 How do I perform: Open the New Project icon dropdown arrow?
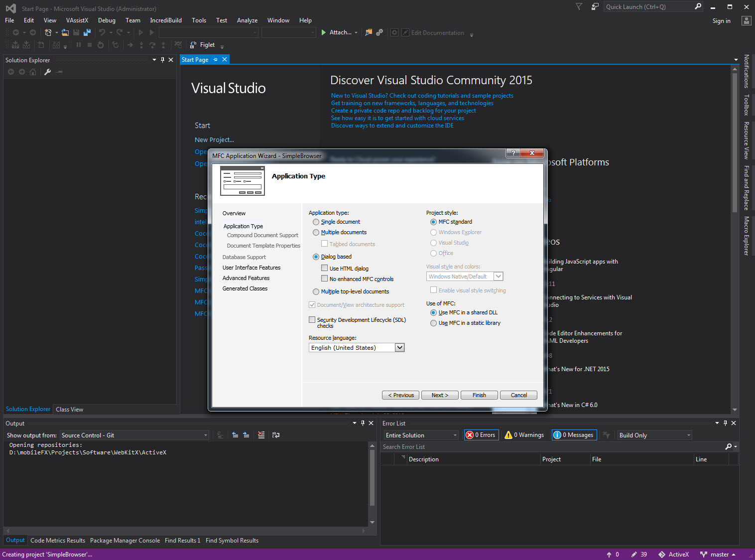pyautogui.click(x=56, y=32)
